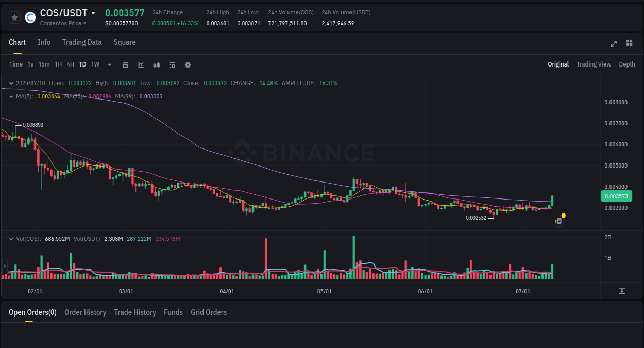Open the extra intervals dropdown arrow
The height and width of the screenshot is (348, 644).
(109, 64)
